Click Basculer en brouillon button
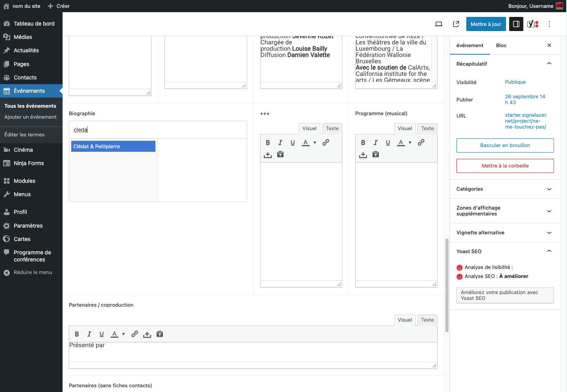 (505, 145)
